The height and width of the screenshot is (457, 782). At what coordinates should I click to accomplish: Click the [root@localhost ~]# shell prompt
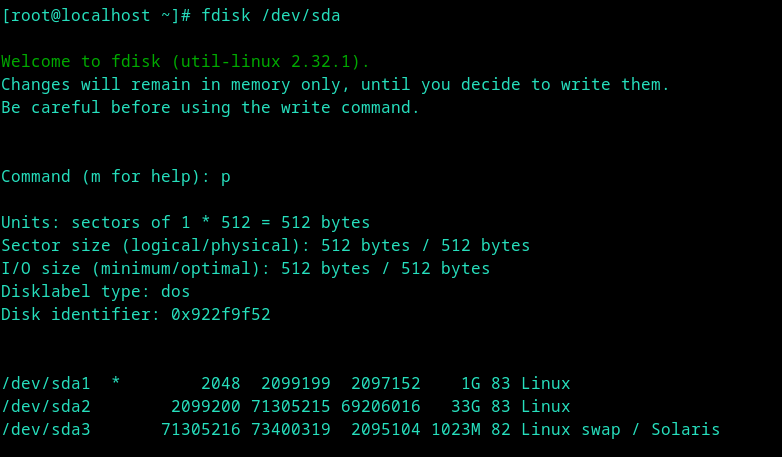(96, 15)
